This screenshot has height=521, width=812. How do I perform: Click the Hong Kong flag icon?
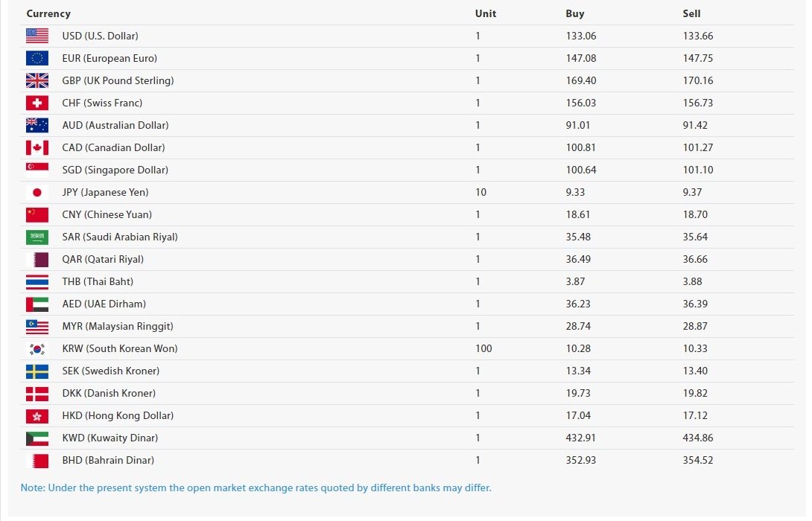point(37,415)
